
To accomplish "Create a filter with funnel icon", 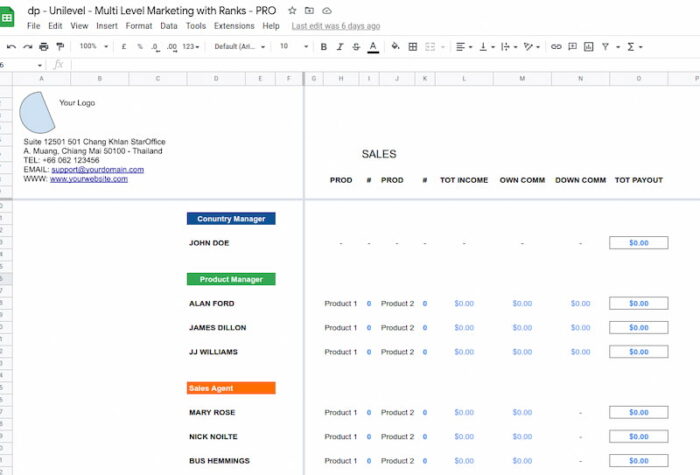I will (x=605, y=46).
